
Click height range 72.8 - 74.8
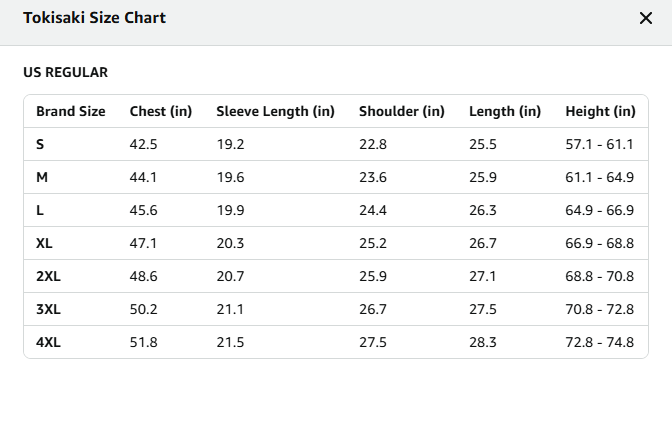(600, 343)
